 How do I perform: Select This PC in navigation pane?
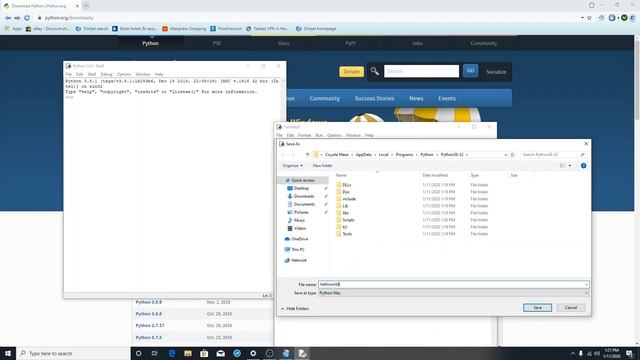click(298, 249)
